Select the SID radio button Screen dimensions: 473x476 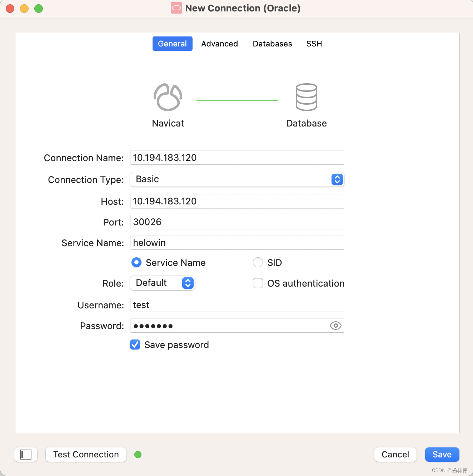(258, 262)
